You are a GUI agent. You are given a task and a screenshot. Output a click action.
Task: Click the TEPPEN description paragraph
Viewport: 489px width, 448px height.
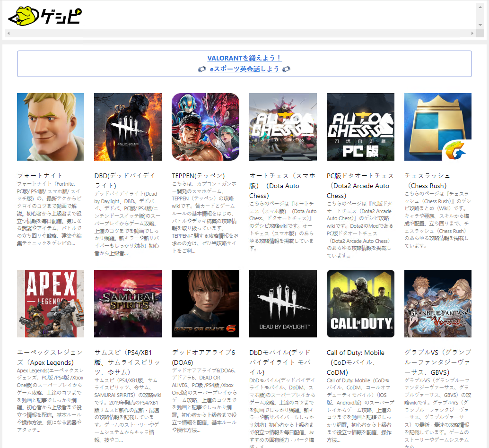pos(205,217)
